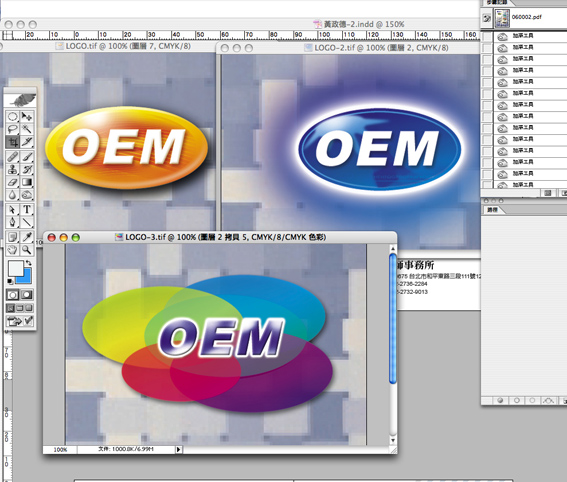The width and height of the screenshot is (567, 482).
Task: Select the Hand tool
Action: 13,249
